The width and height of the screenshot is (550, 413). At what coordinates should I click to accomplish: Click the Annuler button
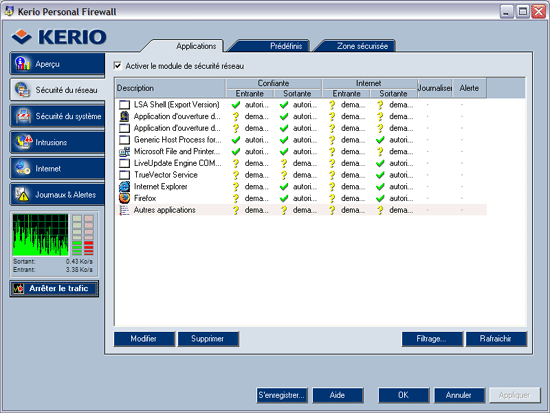tap(459, 395)
